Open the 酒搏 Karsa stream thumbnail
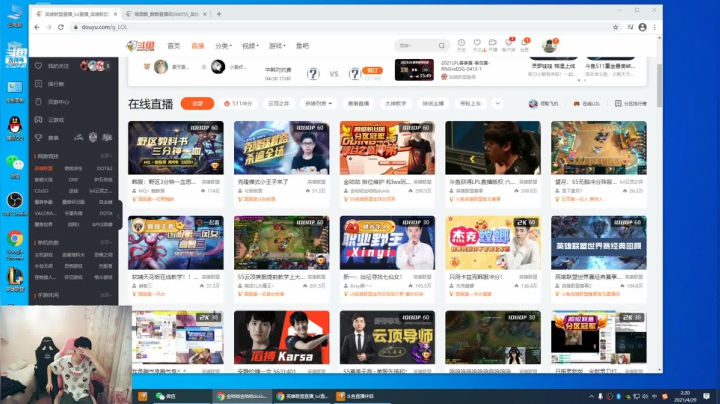This screenshot has height=404, width=720. (x=281, y=337)
